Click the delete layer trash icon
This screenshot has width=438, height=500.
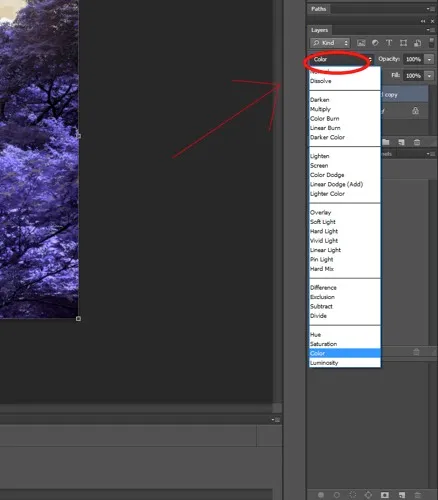point(417,142)
